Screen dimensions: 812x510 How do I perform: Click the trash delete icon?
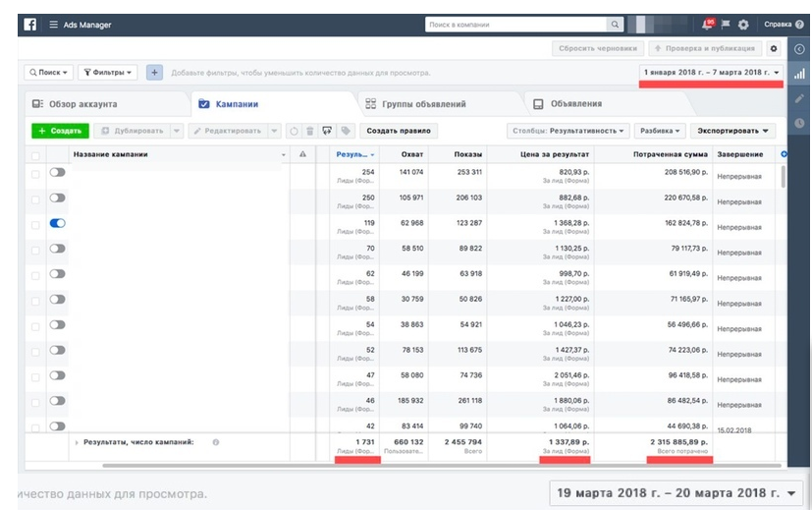coord(309,131)
